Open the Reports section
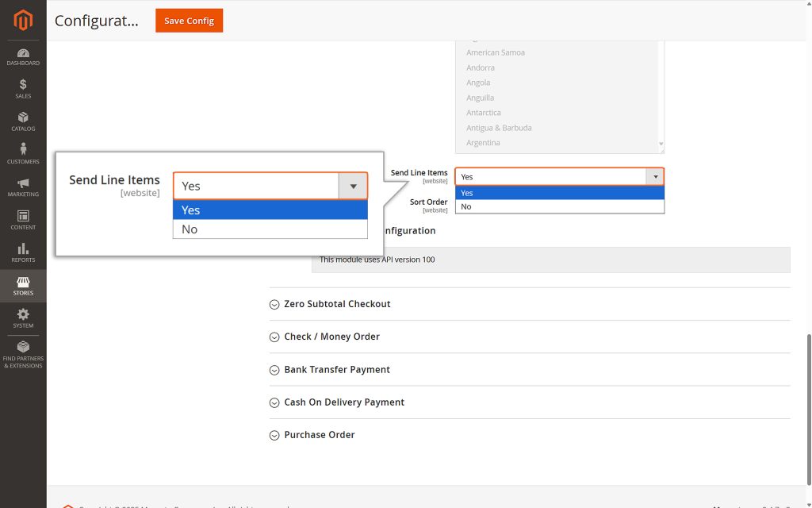 pos(23,254)
